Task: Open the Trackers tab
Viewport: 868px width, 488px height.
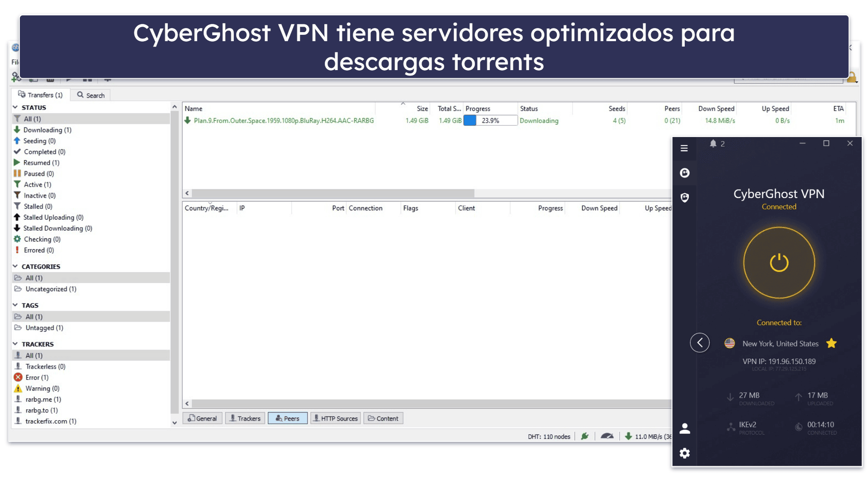Action: [x=245, y=418]
